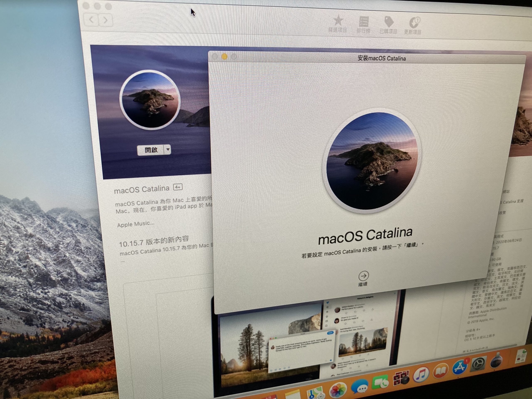Click the Catalina installer icon in the Dock
The image size is (532, 399).
pos(496,360)
